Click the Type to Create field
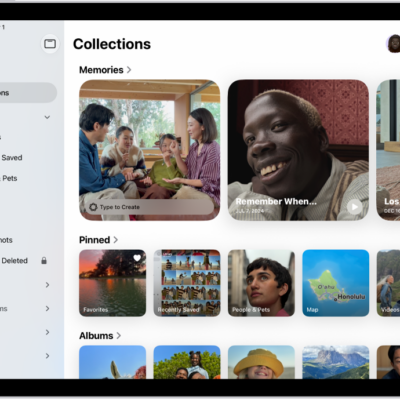 point(149,207)
